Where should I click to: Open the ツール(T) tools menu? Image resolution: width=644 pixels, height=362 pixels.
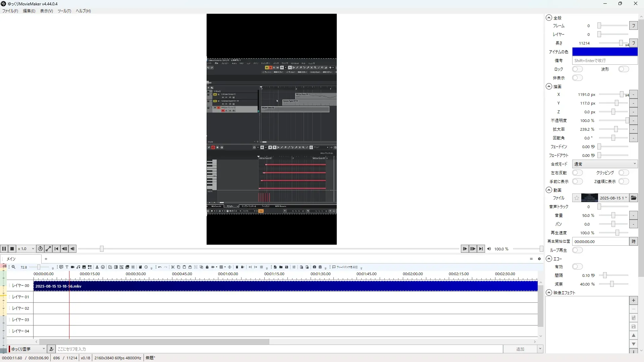click(64, 11)
